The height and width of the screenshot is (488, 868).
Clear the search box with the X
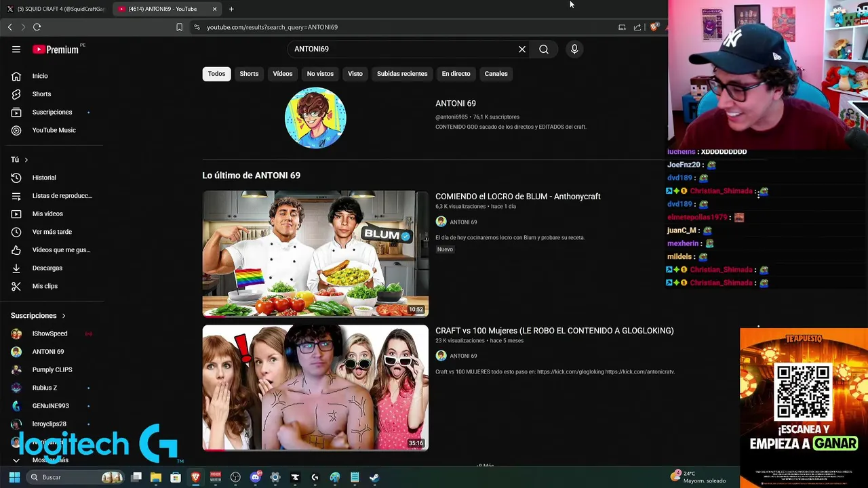coord(522,49)
